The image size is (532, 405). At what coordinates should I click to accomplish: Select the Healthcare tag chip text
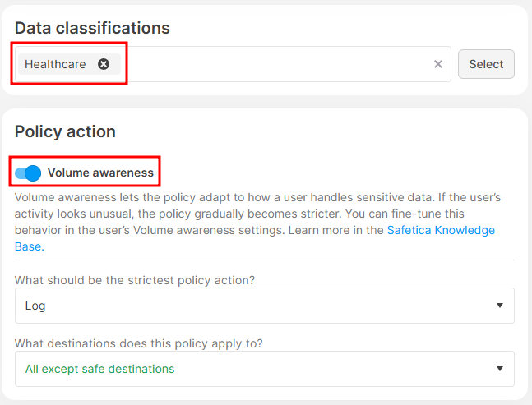pyautogui.click(x=55, y=64)
